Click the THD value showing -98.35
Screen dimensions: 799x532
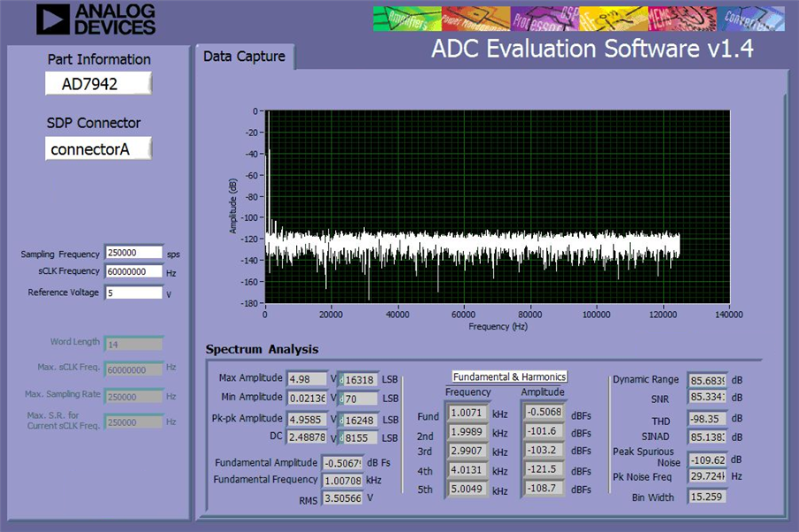point(708,418)
